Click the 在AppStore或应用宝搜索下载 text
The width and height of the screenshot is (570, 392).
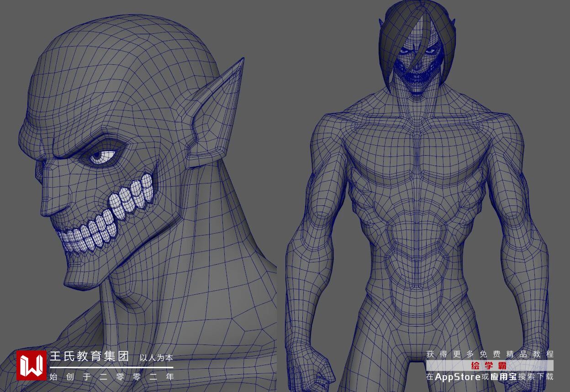490,377
